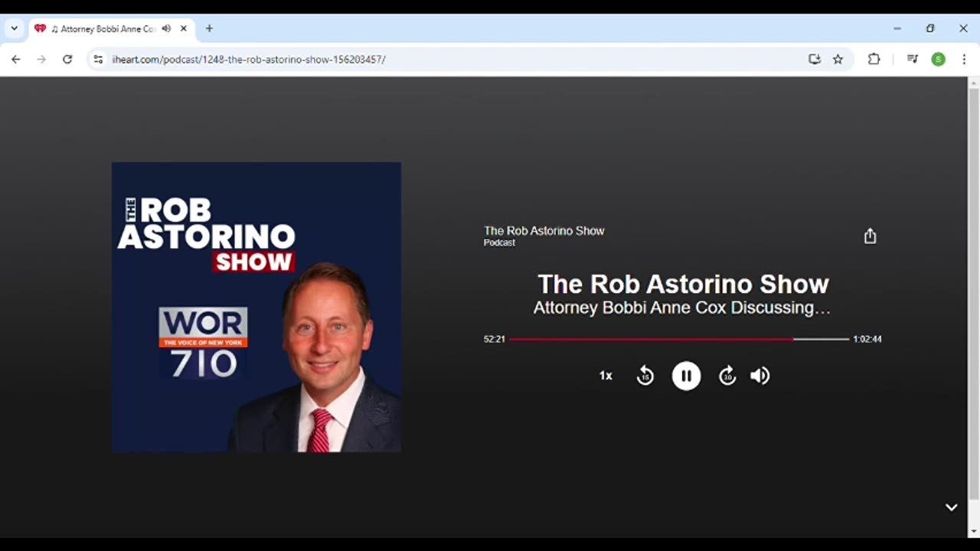Open The Rob Astorino Show podcast link
Image resolution: width=980 pixels, height=551 pixels.
(544, 230)
